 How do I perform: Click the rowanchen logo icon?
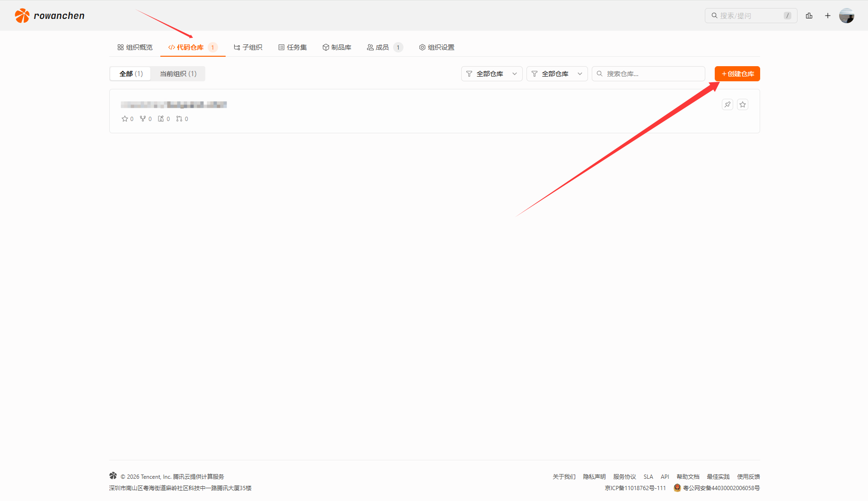pyautogui.click(x=22, y=16)
